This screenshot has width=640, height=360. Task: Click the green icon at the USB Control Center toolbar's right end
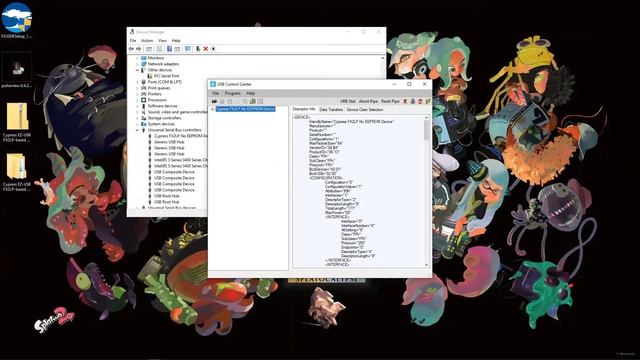428,101
